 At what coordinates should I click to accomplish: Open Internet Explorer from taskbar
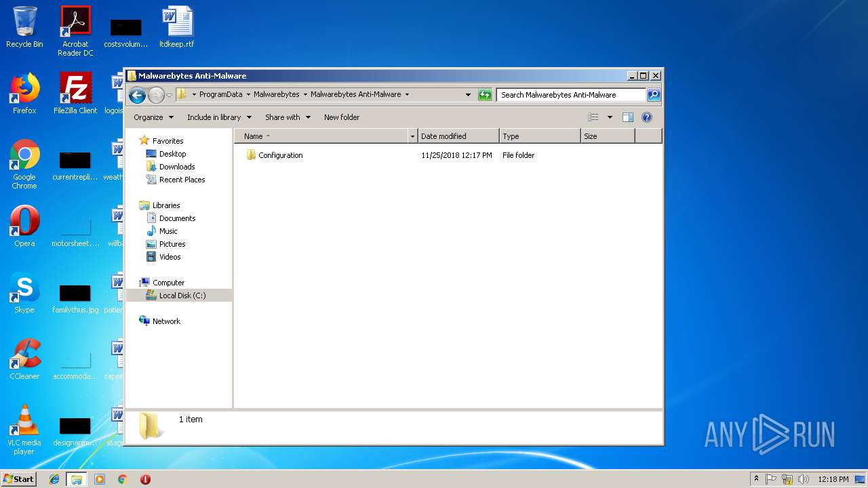coord(54,479)
